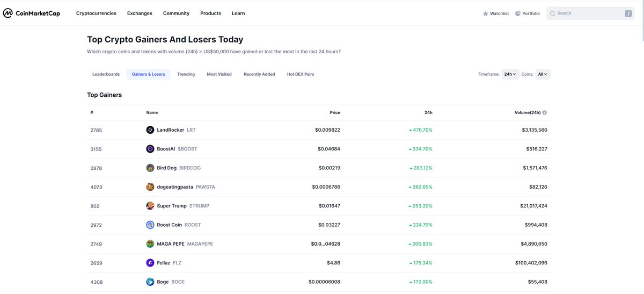Click the 172.00% gain value
Screen dimensions: 644x294
[x=420, y=282]
